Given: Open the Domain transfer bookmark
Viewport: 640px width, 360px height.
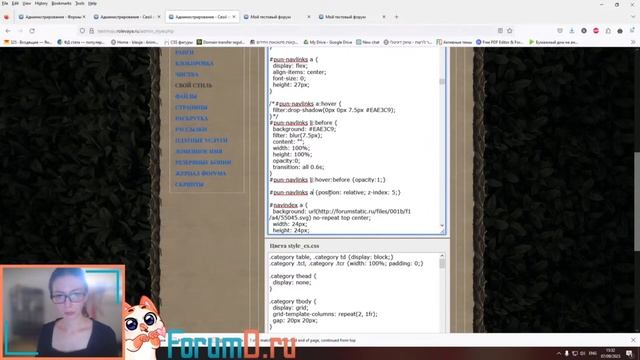Looking at the screenshot, I should 222,42.
